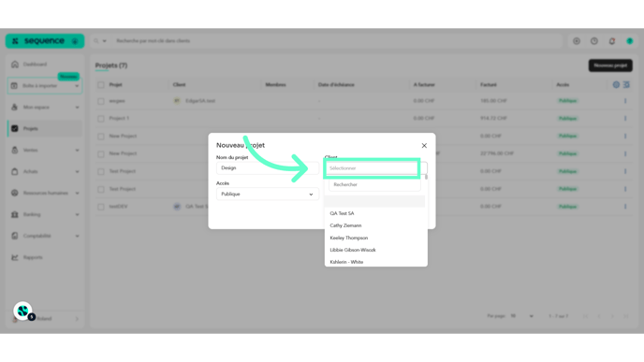Image resolution: width=644 pixels, height=362 pixels.
Task: Open the clock timer icon in top bar
Action: click(x=594, y=41)
